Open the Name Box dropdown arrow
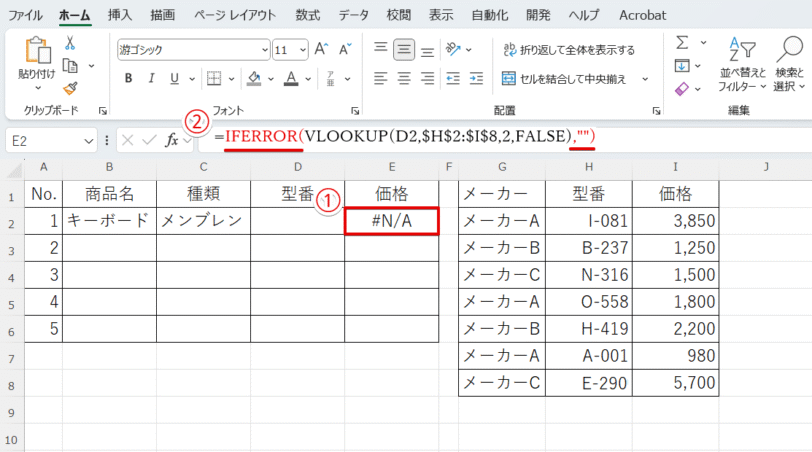This screenshot has width=812, height=452. [x=89, y=141]
